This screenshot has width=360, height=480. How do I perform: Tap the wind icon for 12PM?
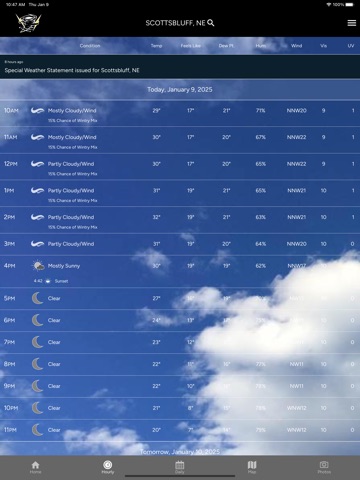(37, 164)
